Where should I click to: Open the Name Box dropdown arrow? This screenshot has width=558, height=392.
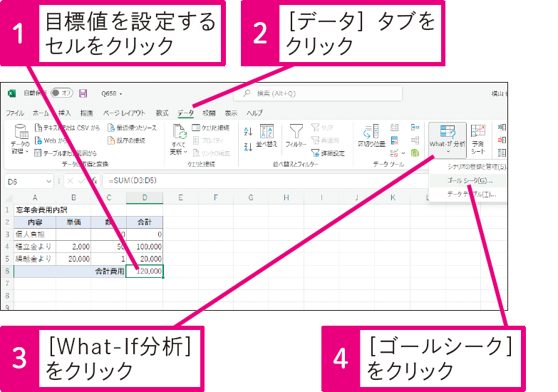coord(48,182)
